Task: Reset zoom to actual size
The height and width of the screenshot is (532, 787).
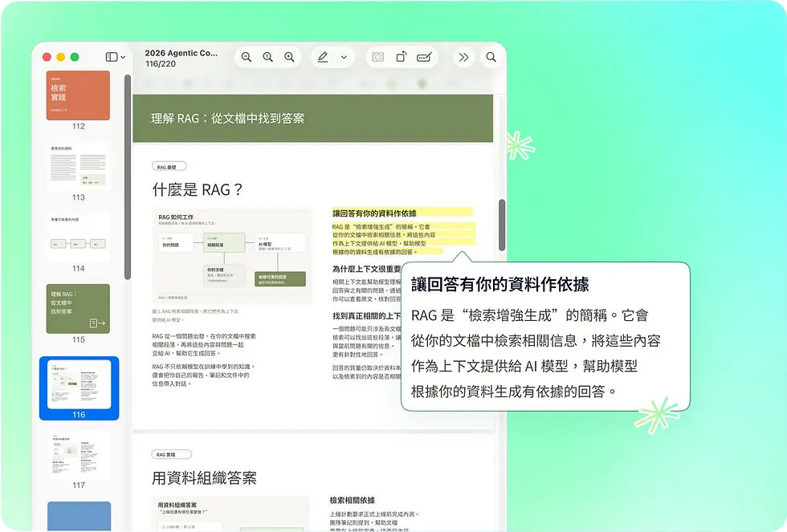Action: point(268,57)
